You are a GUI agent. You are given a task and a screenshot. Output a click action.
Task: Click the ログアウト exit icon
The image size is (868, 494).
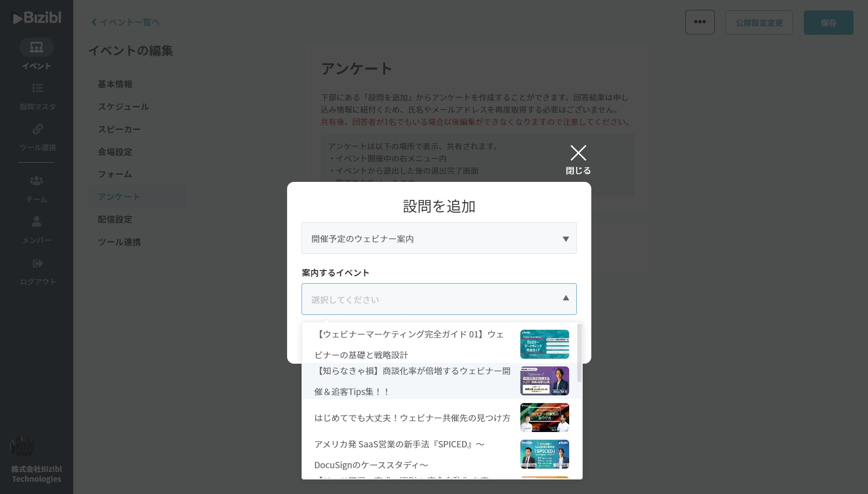click(x=38, y=263)
